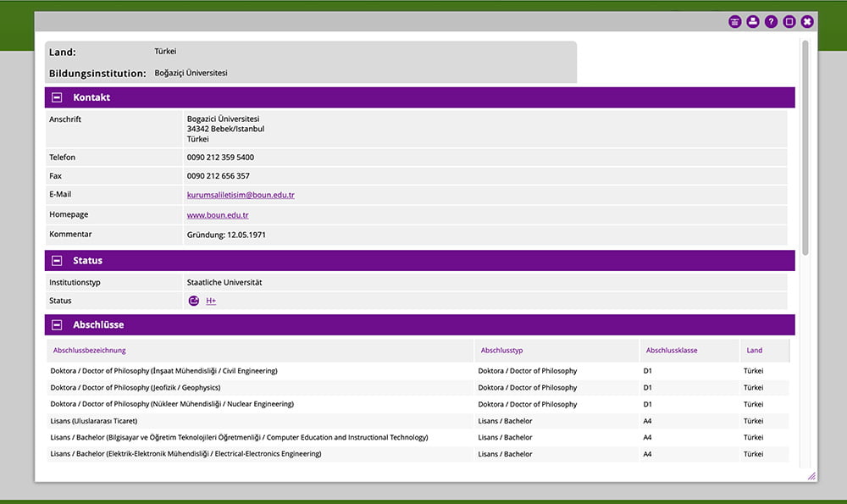Open help via question mark icon
Screen dimensions: 847x504
[771, 22]
